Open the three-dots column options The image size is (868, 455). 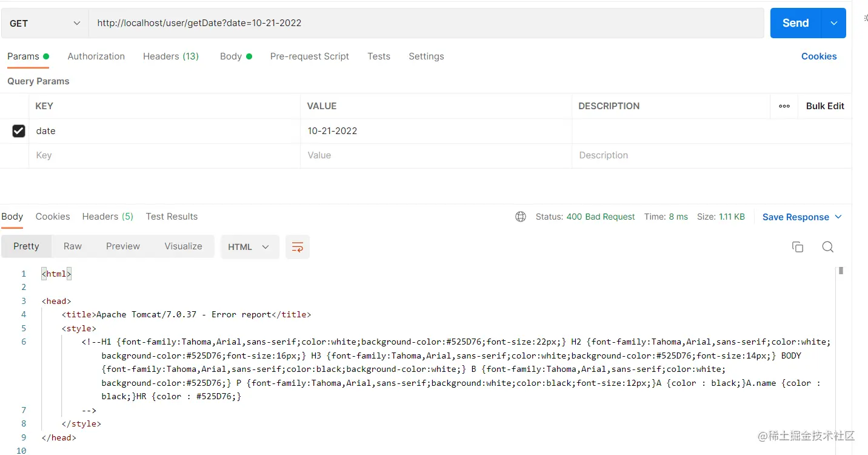[784, 106]
